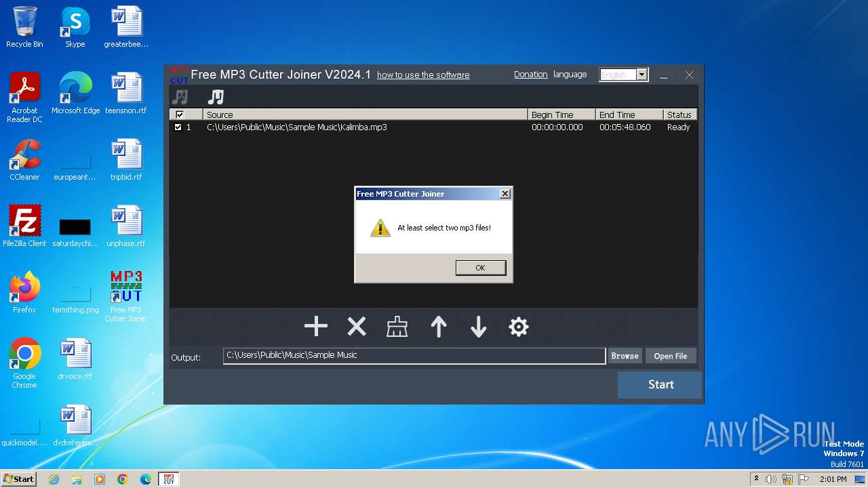
Task: Minimize the MP3 Cutter Joiner window
Action: [664, 75]
